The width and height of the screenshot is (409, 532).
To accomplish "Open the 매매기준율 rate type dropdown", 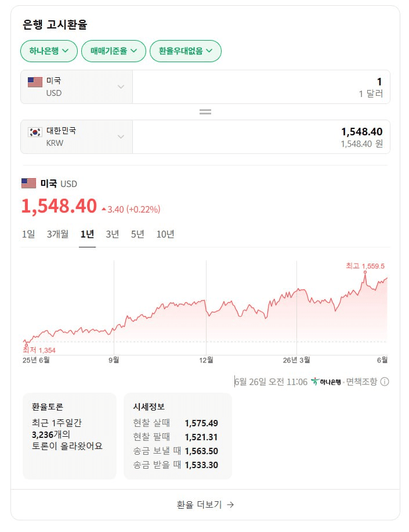I will pyautogui.click(x=114, y=51).
